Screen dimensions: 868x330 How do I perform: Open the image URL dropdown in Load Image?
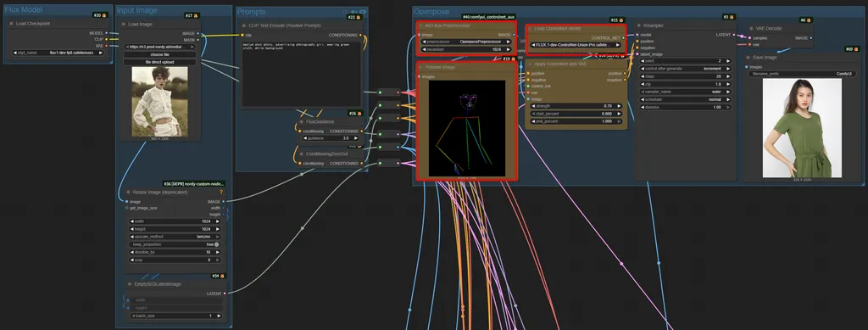pos(159,47)
